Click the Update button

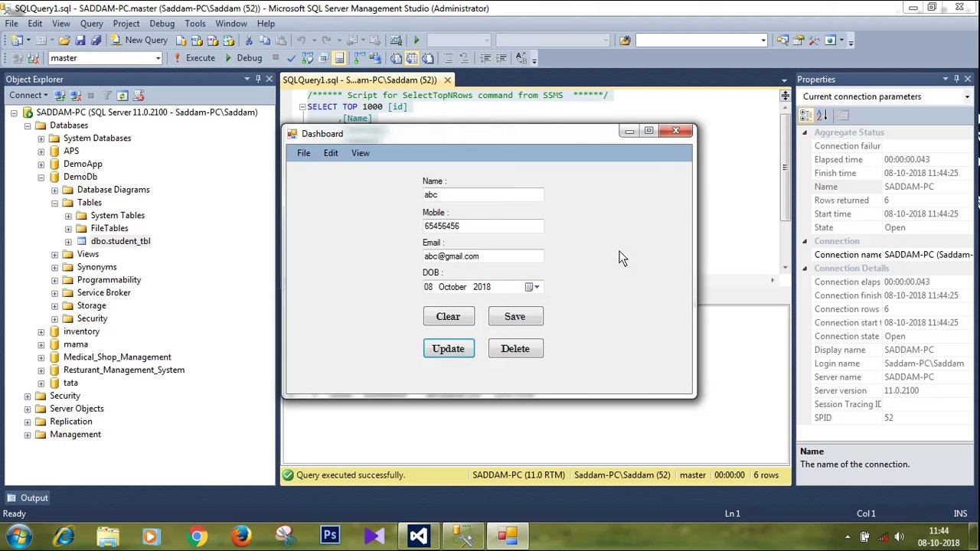click(449, 348)
